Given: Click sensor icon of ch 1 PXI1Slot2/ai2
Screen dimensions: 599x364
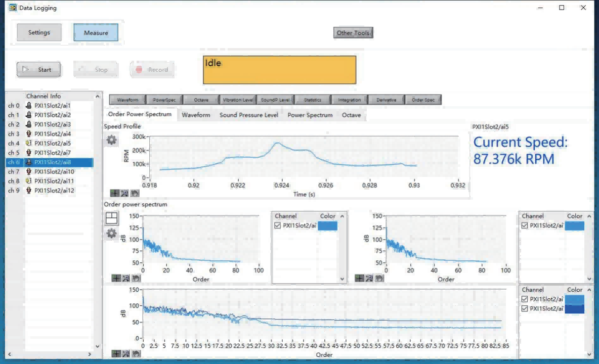Looking at the screenshot, I should point(29,115).
